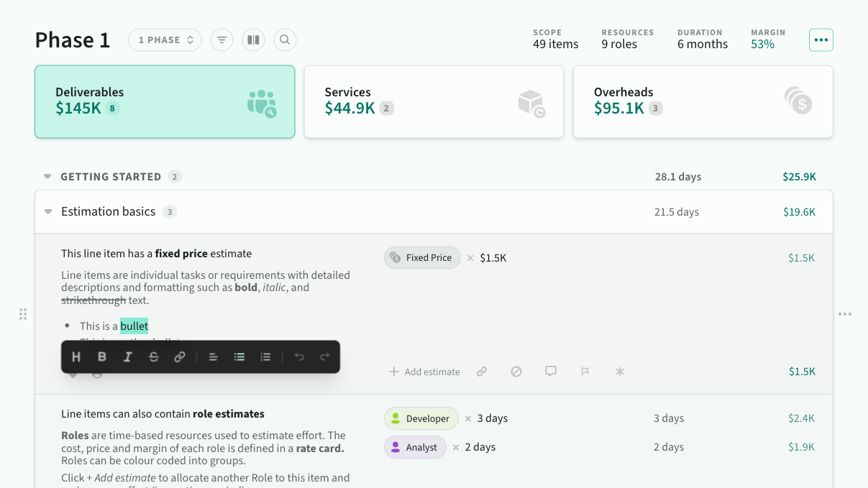
Task: Collapse the Estimation basics group
Action: coord(48,212)
